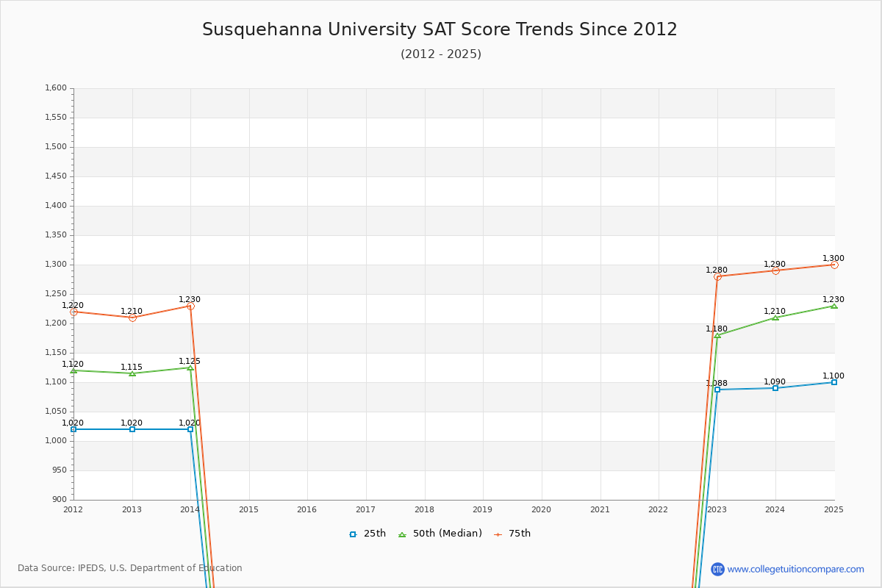Click the subtitle (2012 - 2025)
The image size is (882, 588).
click(x=441, y=54)
